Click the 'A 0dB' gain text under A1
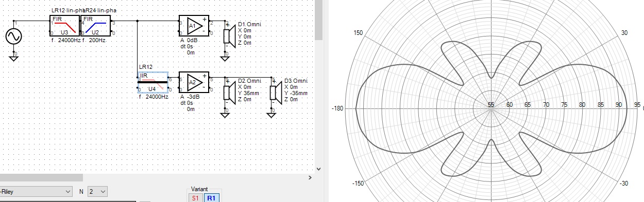 (189, 40)
